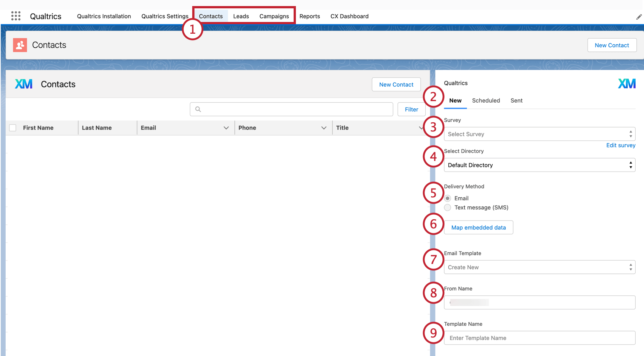
Task: Click the Contacts object icon in page header
Action: [19, 45]
